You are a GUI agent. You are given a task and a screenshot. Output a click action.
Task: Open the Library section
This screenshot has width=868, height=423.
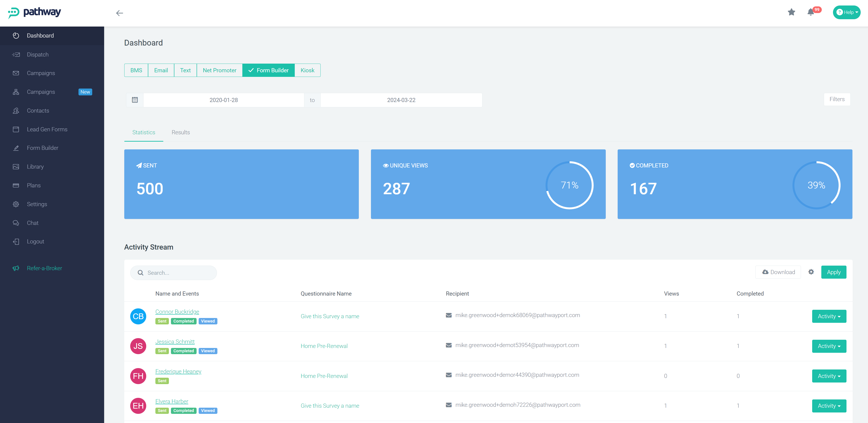pyautogui.click(x=35, y=166)
